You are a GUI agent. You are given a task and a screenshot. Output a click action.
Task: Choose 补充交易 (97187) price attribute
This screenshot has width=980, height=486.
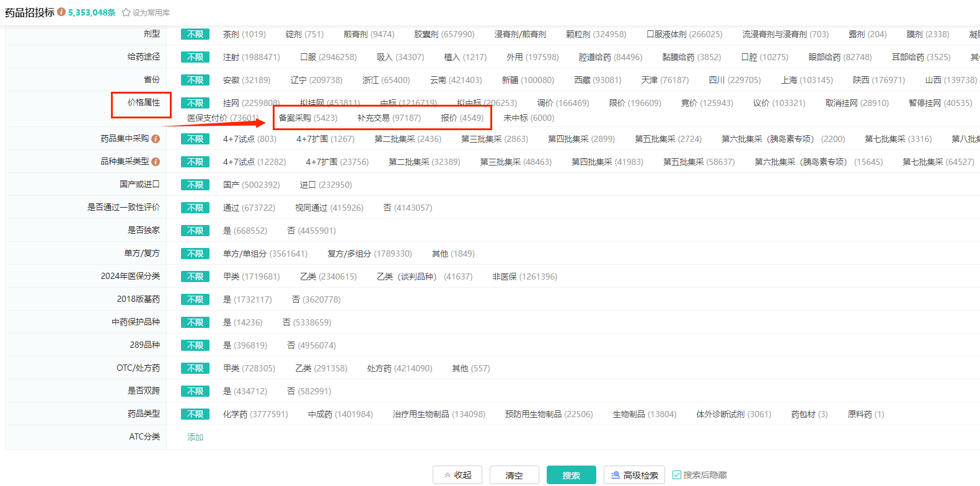[x=389, y=118]
